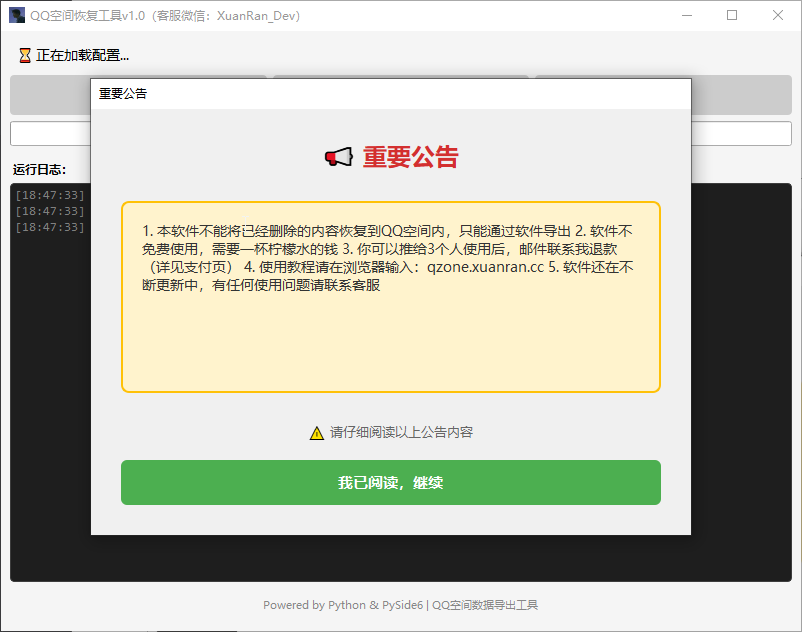
Task: Click the hourglass loading icon
Action: click(25, 56)
